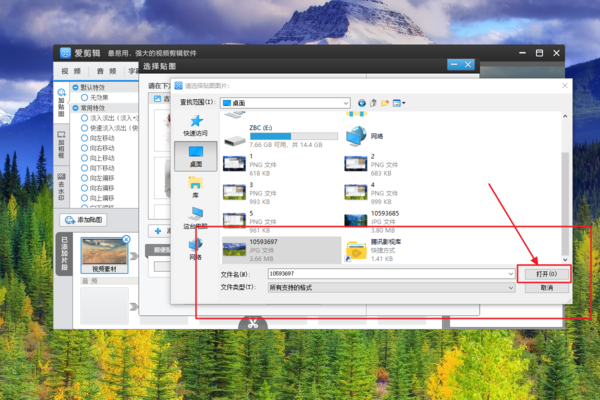Screen dimensions: 600x400
Task: Go back to previous folder in file dialog
Action: point(362,103)
